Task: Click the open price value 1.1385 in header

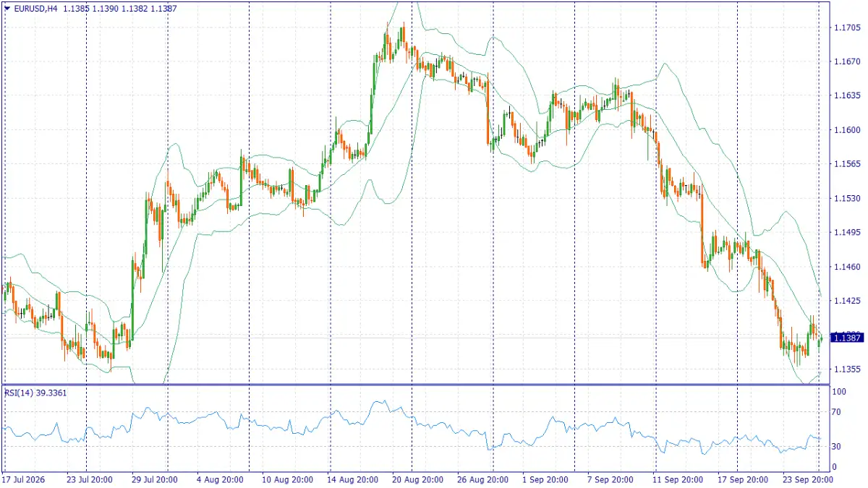Action: click(x=77, y=9)
